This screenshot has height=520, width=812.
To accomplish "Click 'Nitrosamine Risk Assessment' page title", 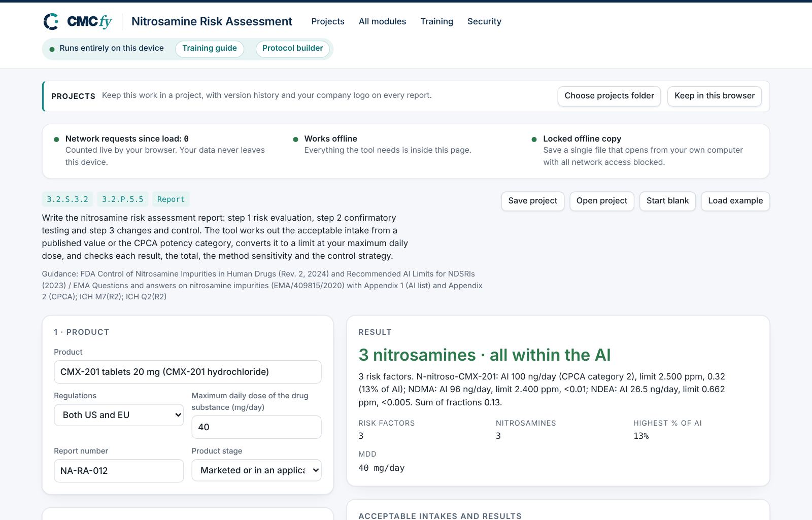I will tap(212, 21).
